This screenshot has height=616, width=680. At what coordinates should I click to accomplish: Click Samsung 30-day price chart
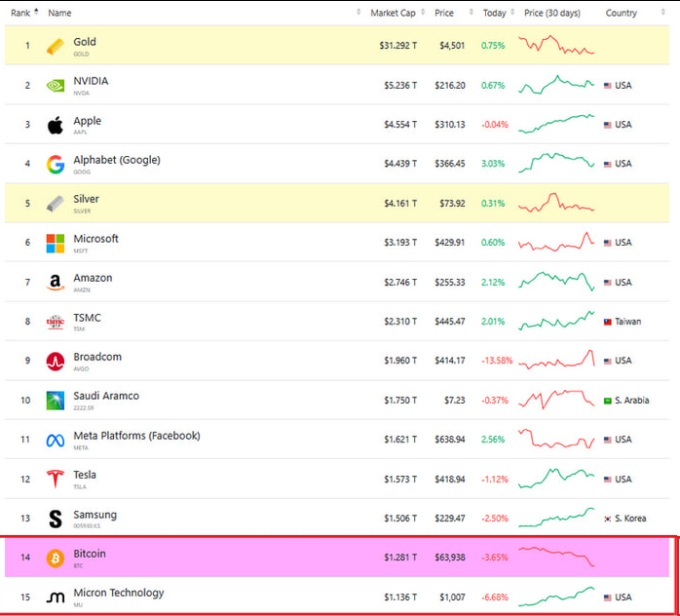coord(556,518)
